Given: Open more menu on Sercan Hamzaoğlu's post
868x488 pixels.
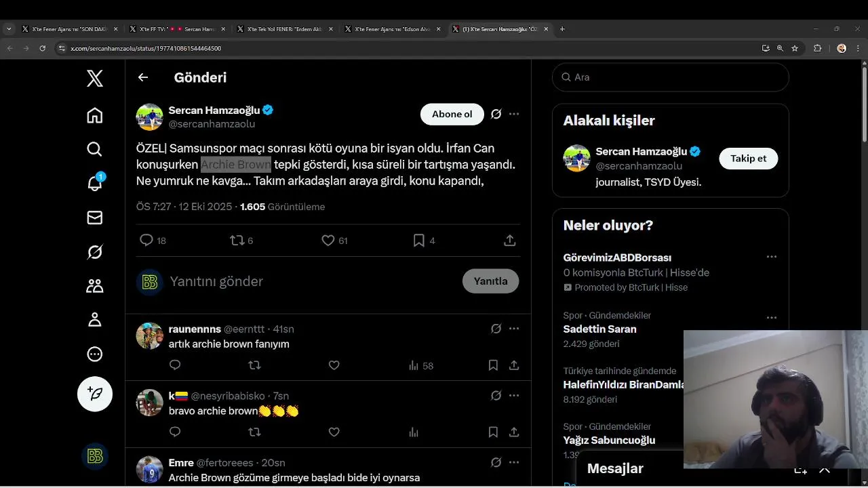Looking at the screenshot, I should (514, 114).
